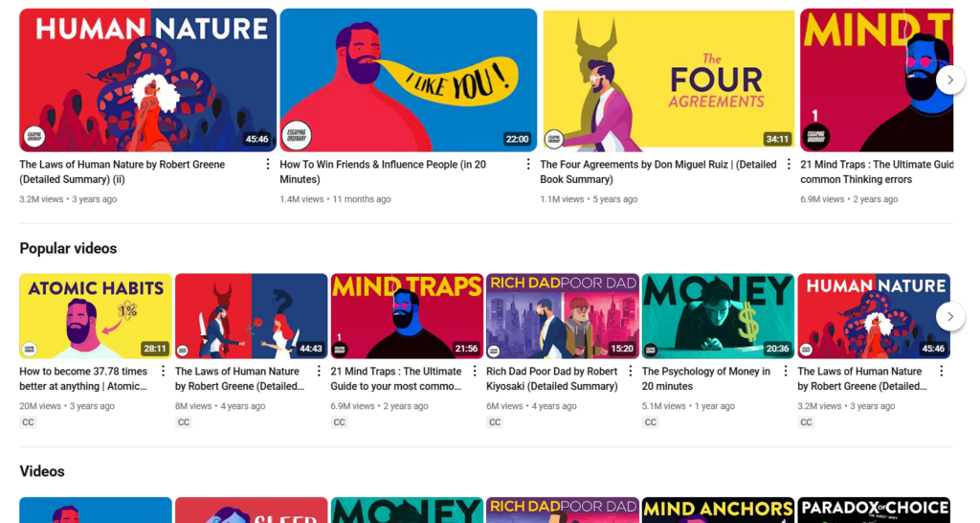Viewport: 980px width, 523px height.
Task: Open more options for How To Win Friends video
Action: click(528, 164)
